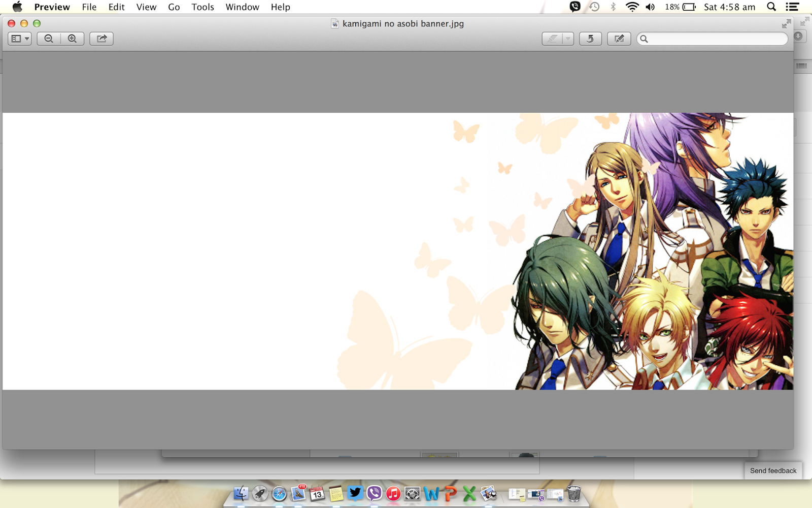Launch Microsoft Excel from the Dock
Screen dimensions: 812x508
click(469, 493)
